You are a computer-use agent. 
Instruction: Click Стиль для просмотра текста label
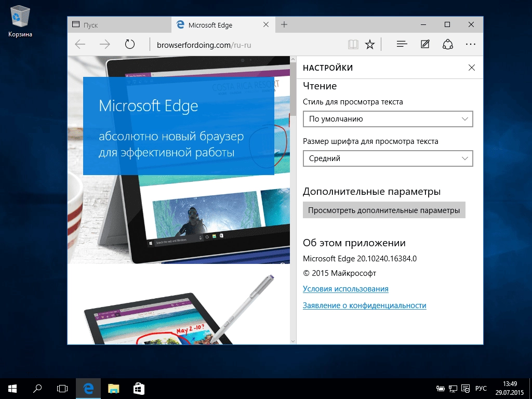[x=353, y=102]
